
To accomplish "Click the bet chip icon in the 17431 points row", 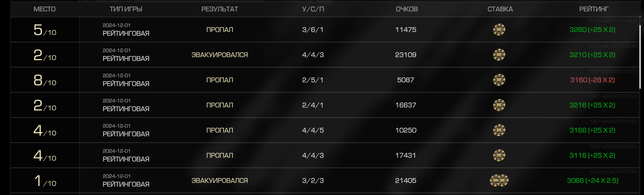I will point(499,155).
